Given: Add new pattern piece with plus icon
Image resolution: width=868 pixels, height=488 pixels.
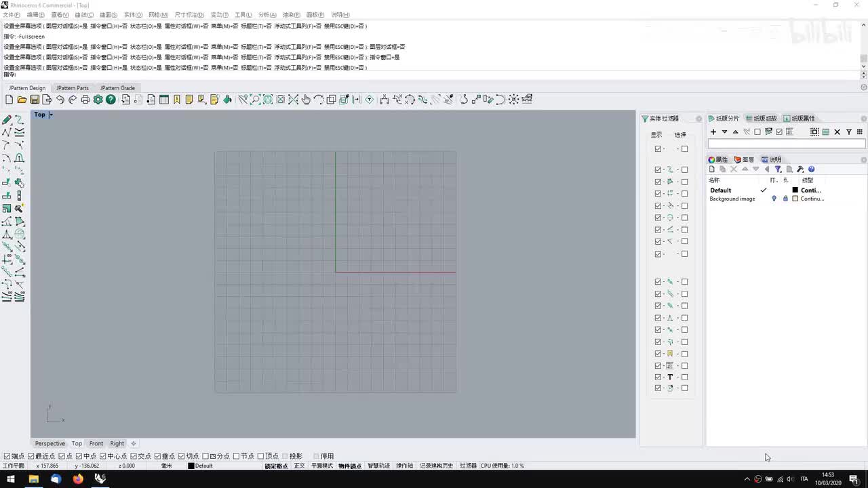Looking at the screenshot, I should 713,131.
